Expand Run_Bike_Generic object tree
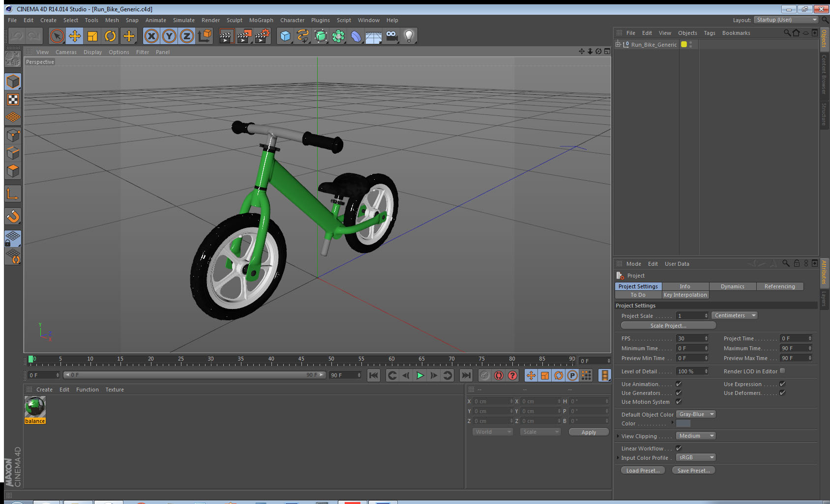The height and width of the screenshot is (504, 830). tap(618, 44)
